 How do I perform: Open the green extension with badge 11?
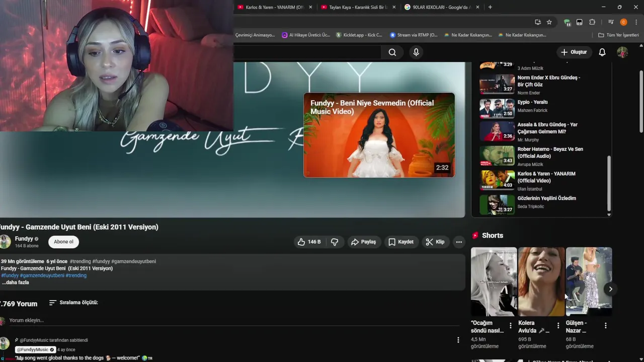pos(567,22)
